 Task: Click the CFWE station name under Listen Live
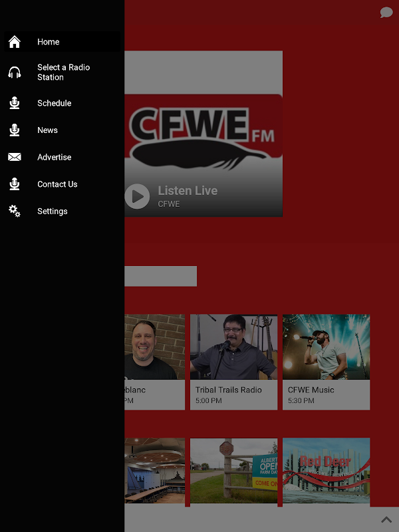pos(169,204)
